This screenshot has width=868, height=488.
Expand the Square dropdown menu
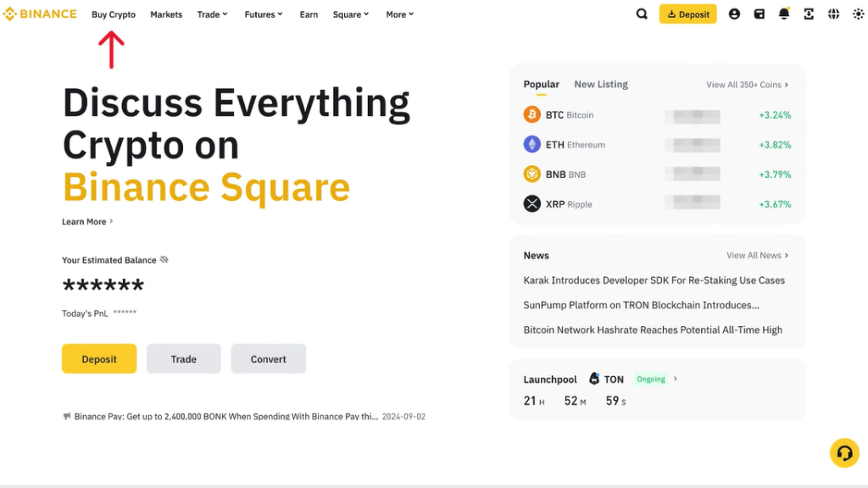click(351, 14)
